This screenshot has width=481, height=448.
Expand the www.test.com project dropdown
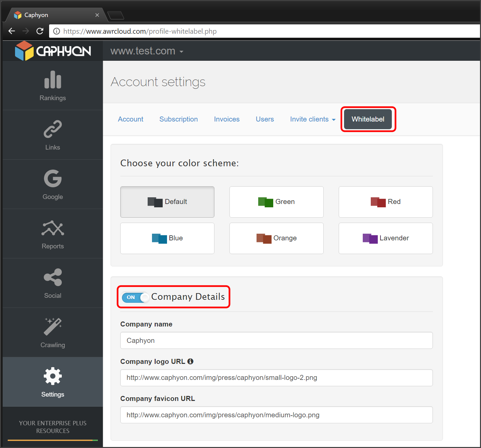147,51
